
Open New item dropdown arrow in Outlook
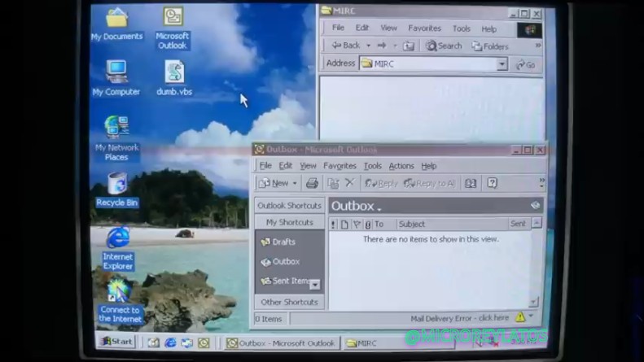pyautogui.click(x=295, y=184)
